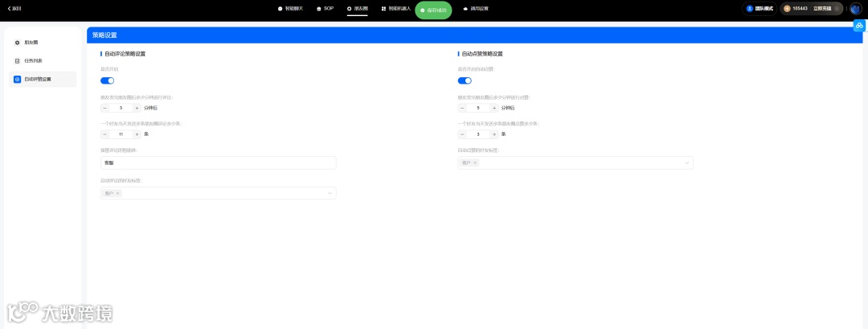Increase daily like count with plus
The height and width of the screenshot is (329, 868).
(494, 134)
